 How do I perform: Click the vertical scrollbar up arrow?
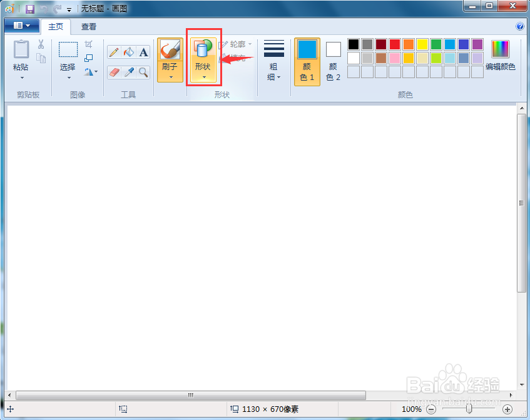click(x=522, y=108)
